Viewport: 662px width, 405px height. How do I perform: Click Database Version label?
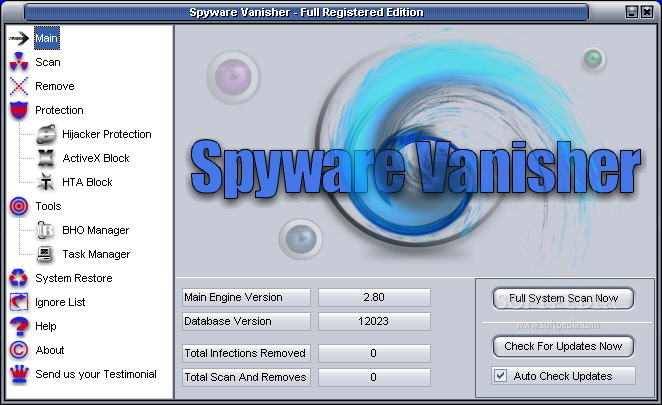(x=246, y=321)
